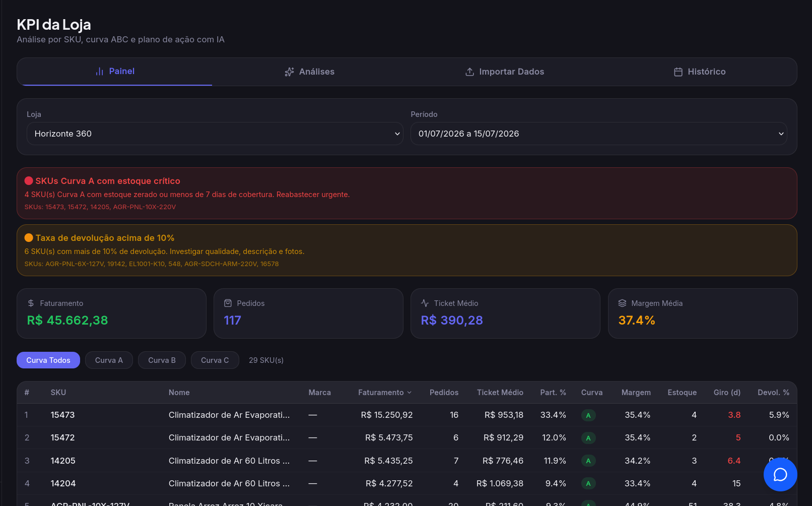Sort by the Giro (d) column header
Screen dimensions: 812x506
[727, 393]
